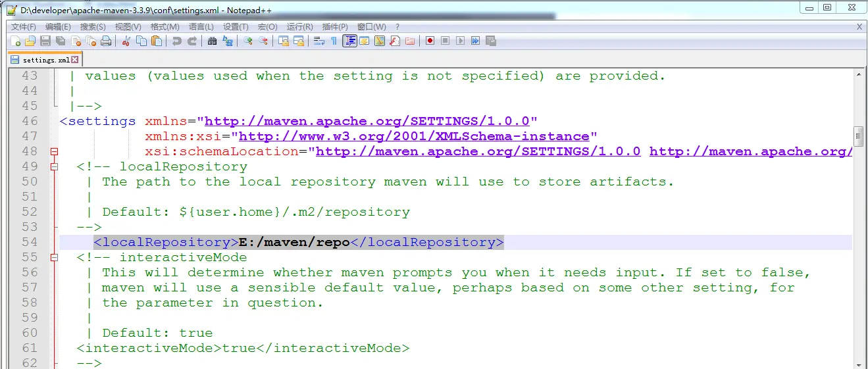Click the Print toolbar icon
This screenshot has height=369, width=868.
[106, 41]
